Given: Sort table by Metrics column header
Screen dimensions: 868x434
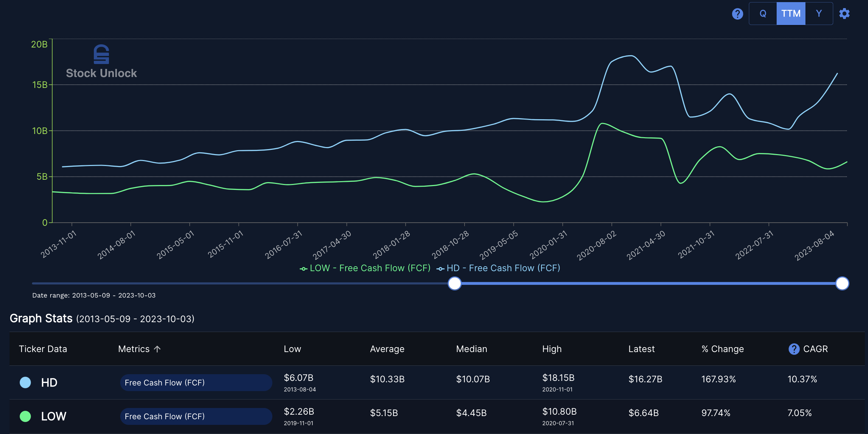Looking at the screenshot, I should coord(134,349).
